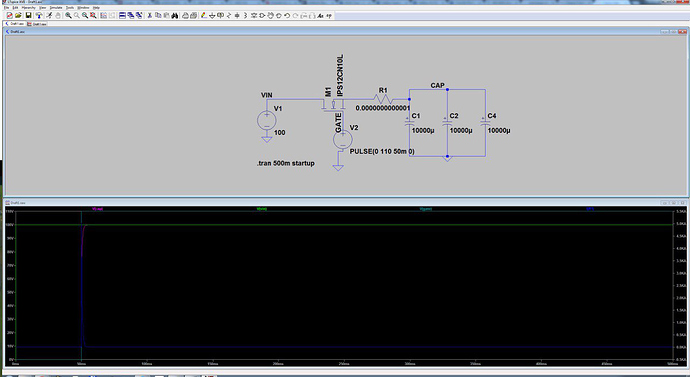Open the Edit menu
The width and height of the screenshot is (690, 377).
pos(15,7)
